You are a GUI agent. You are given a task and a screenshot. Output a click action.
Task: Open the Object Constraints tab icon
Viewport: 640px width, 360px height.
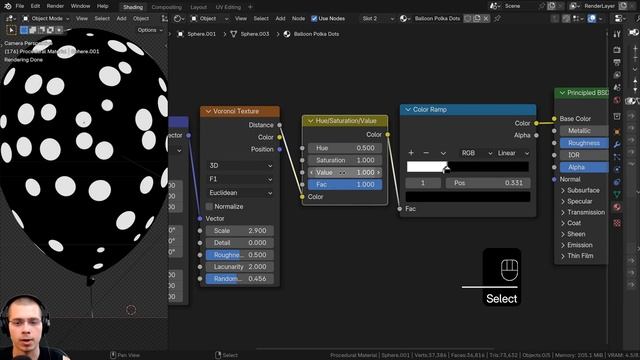(x=617, y=182)
